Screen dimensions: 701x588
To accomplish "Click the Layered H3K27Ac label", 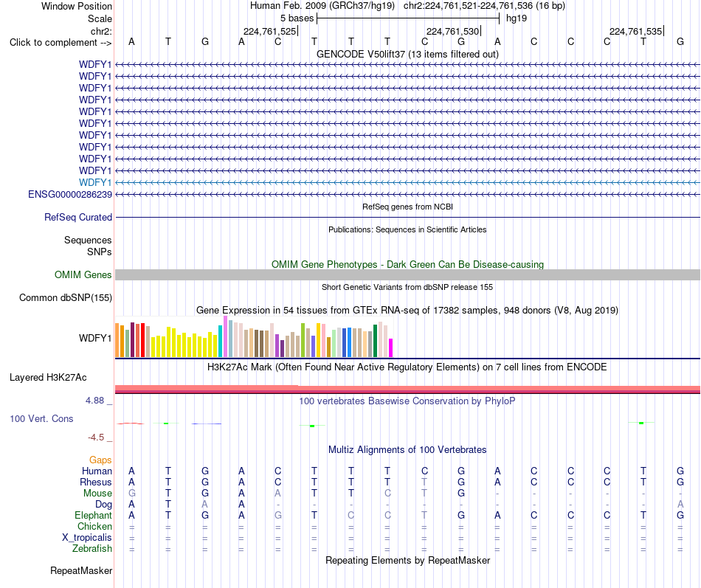I will click(x=48, y=378).
